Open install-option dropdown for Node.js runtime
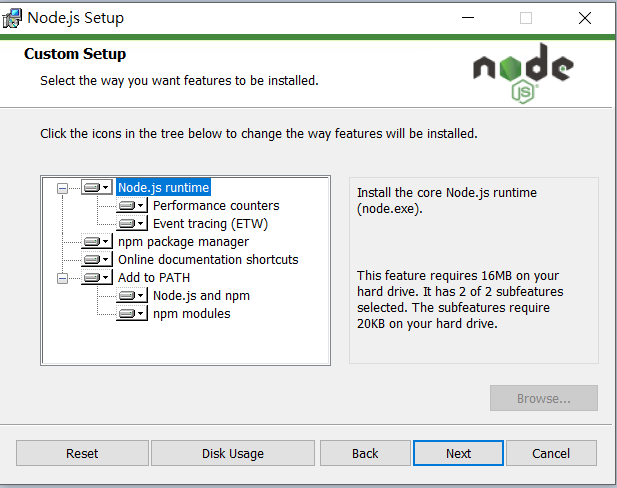This screenshot has height=488, width=617. point(97,187)
